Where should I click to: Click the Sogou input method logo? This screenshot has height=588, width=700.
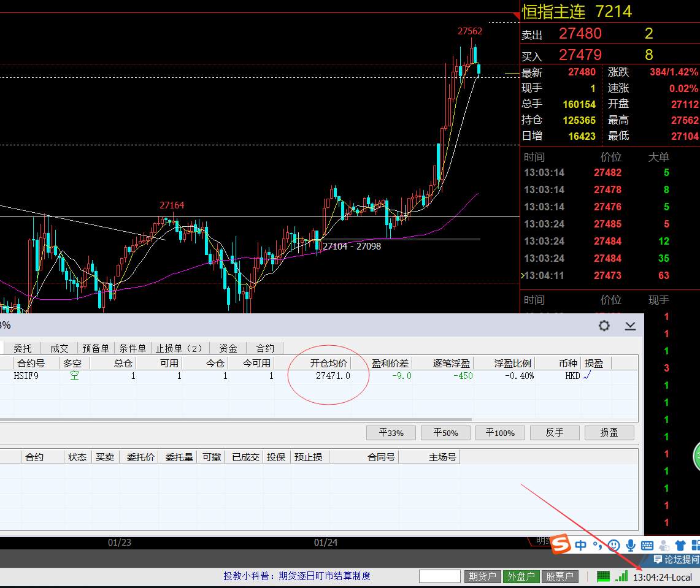coord(561,544)
